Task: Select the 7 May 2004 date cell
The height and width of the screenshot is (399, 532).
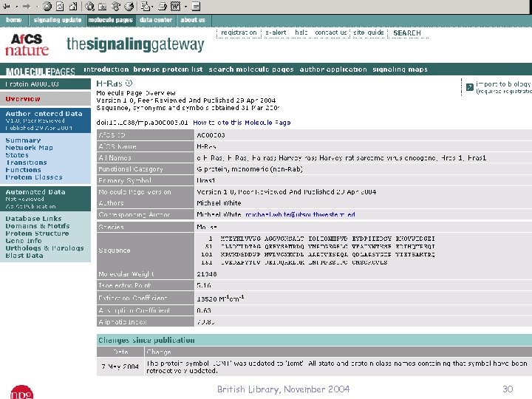Action: (120, 366)
